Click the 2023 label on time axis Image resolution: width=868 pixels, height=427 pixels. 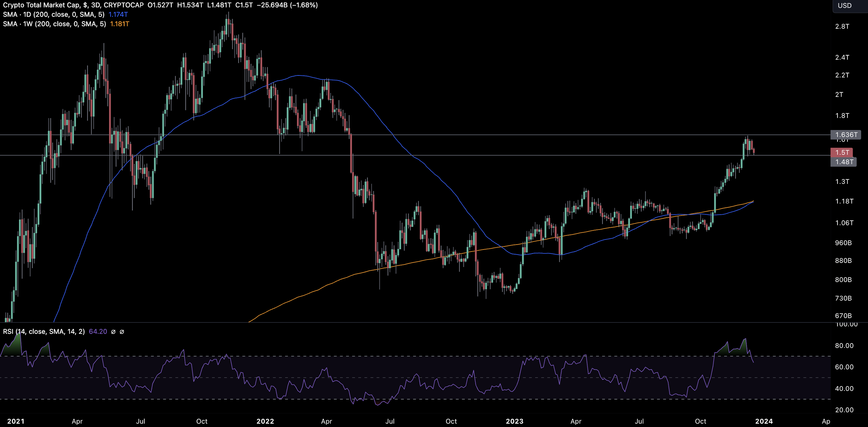[514, 421]
